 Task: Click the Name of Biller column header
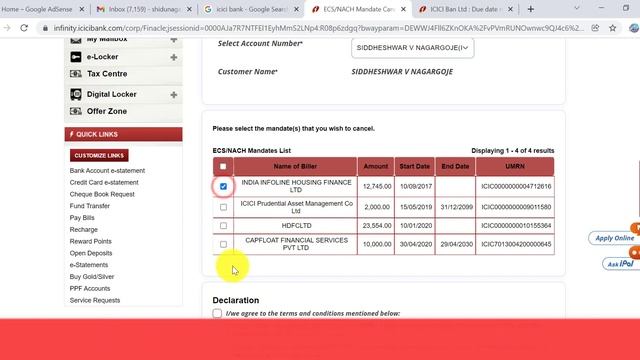[x=295, y=167]
